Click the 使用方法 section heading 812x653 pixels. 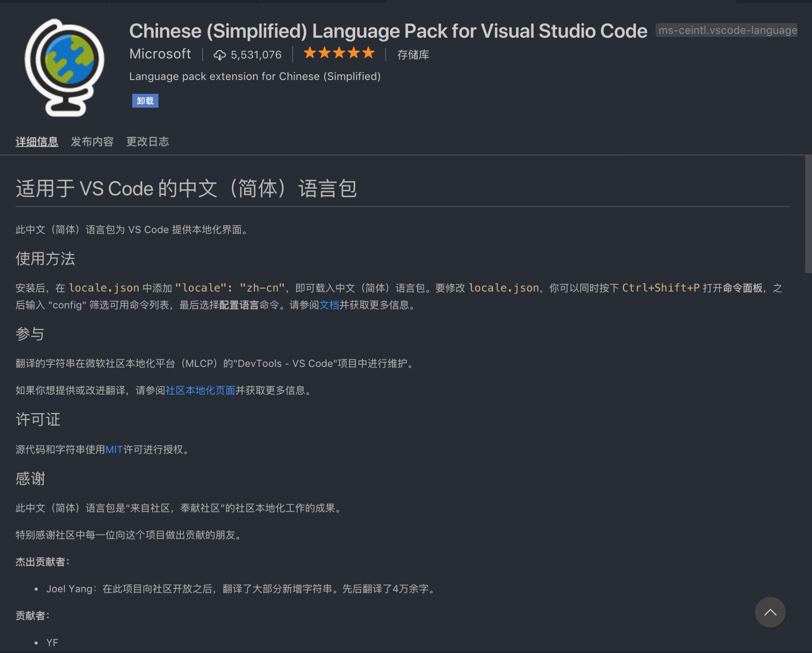point(45,259)
